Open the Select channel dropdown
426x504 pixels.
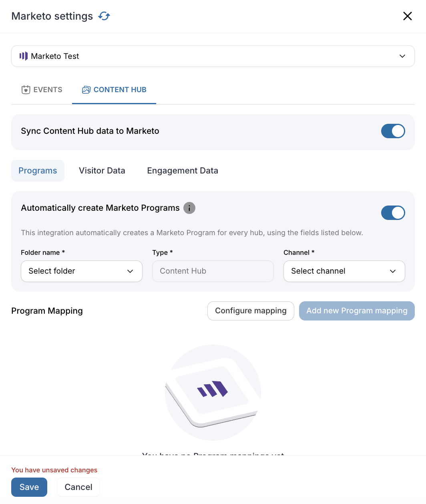pos(344,271)
